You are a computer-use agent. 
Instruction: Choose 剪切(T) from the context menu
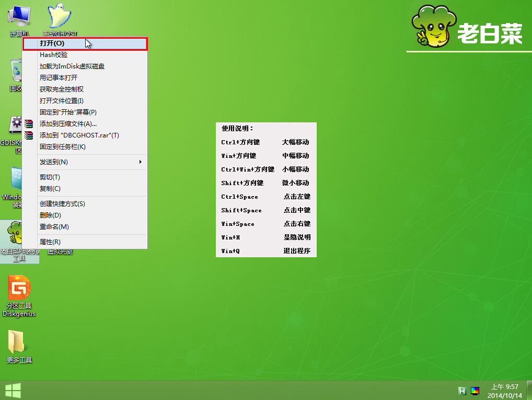[85, 177]
